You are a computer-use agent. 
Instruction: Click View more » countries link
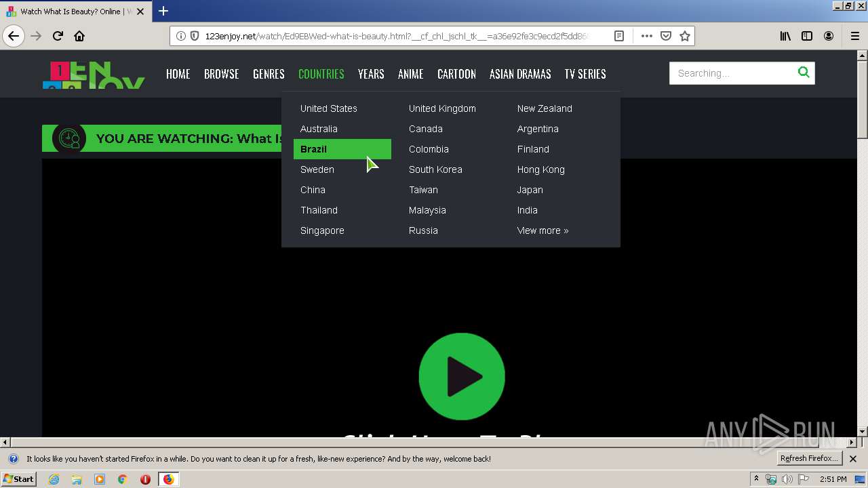click(x=543, y=230)
